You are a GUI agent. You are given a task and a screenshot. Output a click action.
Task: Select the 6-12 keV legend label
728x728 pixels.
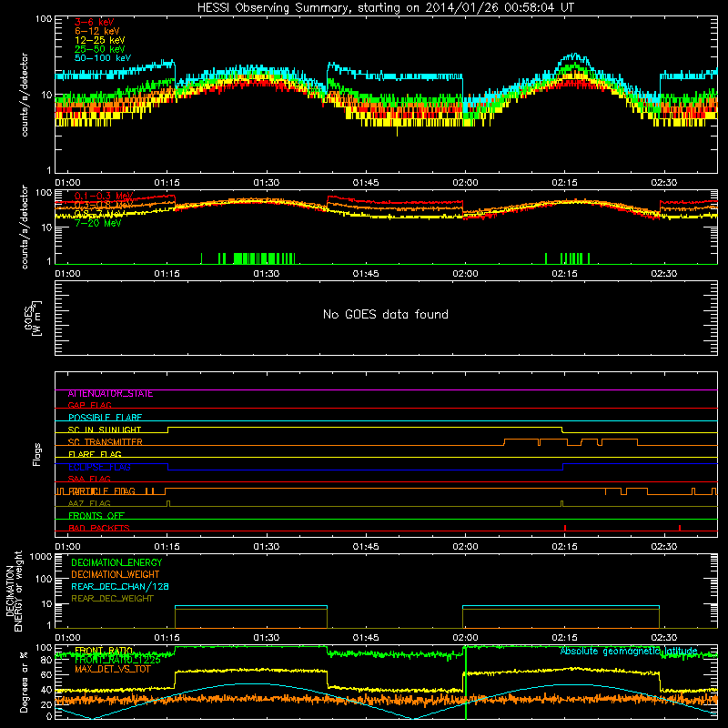pyautogui.click(x=97, y=31)
